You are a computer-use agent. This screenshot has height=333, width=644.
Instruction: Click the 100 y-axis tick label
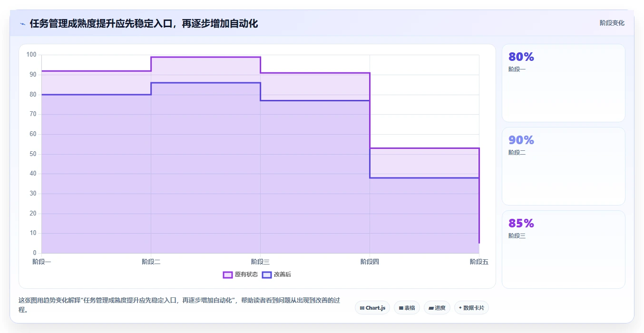pyautogui.click(x=31, y=55)
